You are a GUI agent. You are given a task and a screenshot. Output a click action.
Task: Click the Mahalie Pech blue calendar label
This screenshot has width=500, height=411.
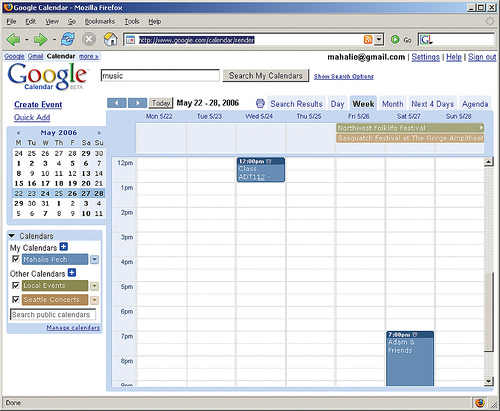[x=55, y=259]
